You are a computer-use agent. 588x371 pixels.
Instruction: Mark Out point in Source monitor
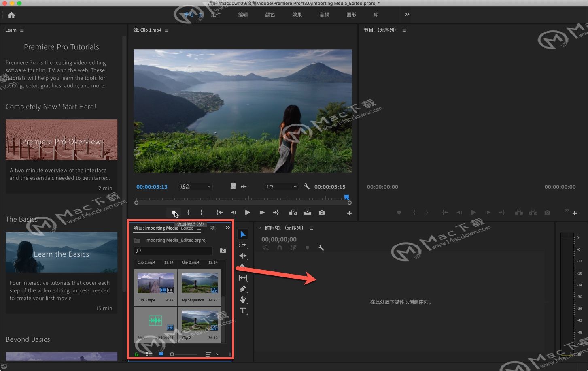pyautogui.click(x=201, y=213)
